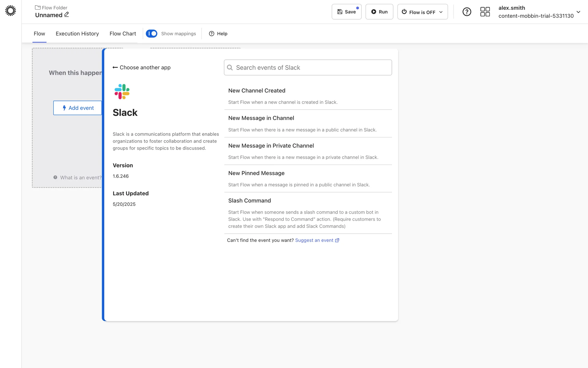
Task: Click the back arrow to choose another app
Action: (115, 67)
